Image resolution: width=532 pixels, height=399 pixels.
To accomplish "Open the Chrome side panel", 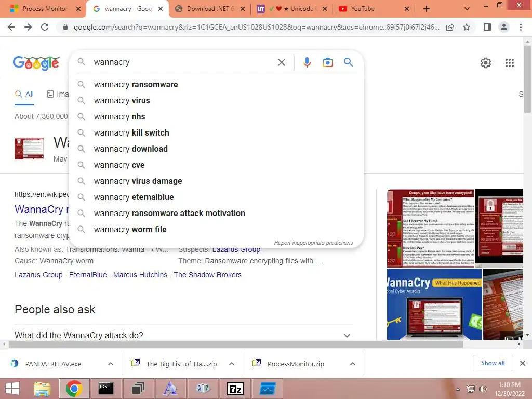I will tap(487, 27).
